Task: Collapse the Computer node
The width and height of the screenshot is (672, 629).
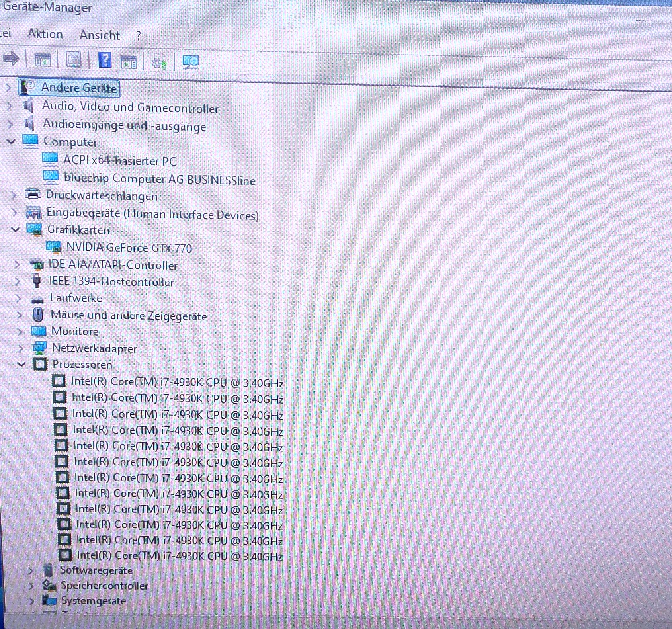Action: tap(11, 141)
